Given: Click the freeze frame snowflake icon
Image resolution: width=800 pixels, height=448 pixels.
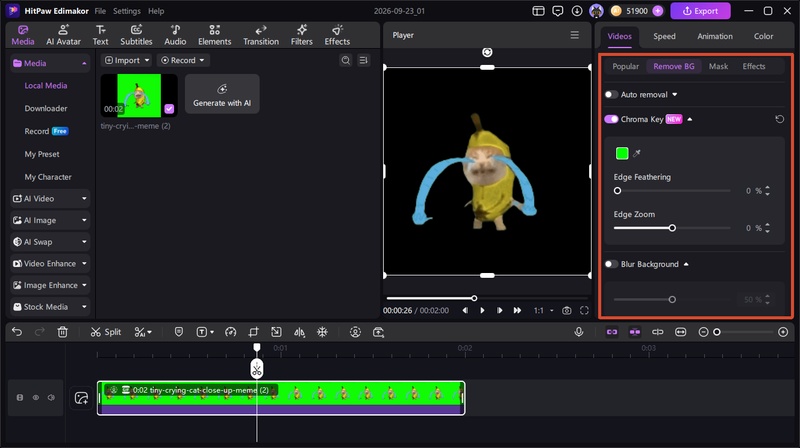Looking at the screenshot, I should click(x=322, y=332).
